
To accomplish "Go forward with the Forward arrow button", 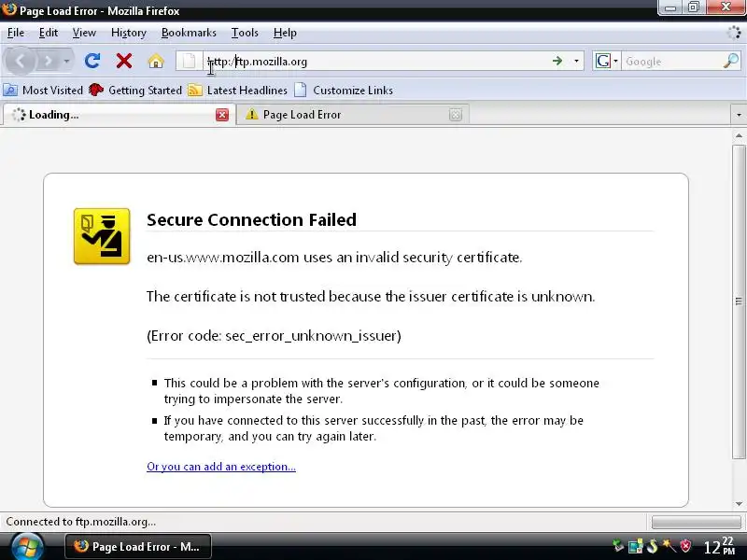I will tap(48, 61).
